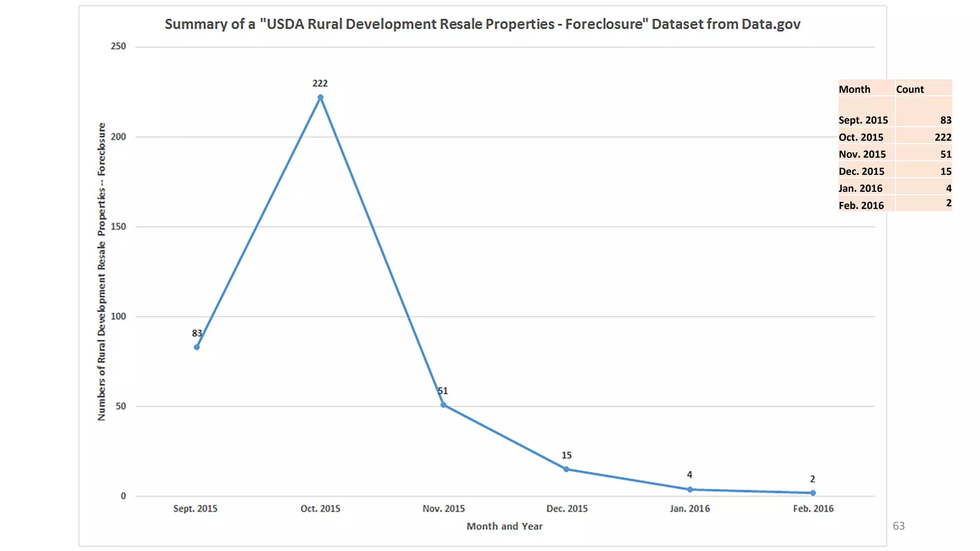This screenshot has width=980, height=551.
Task: Click the Dec. 2015 data point marker
Action: tap(566, 469)
